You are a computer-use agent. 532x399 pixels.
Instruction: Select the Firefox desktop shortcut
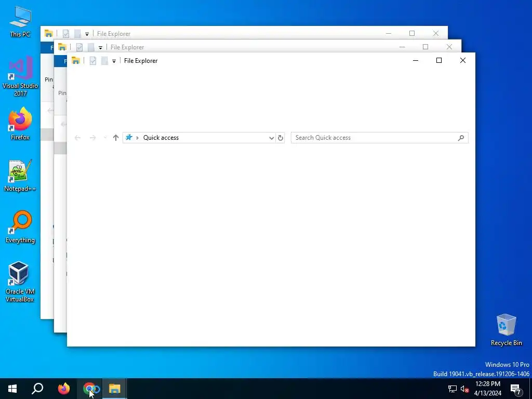(20, 124)
